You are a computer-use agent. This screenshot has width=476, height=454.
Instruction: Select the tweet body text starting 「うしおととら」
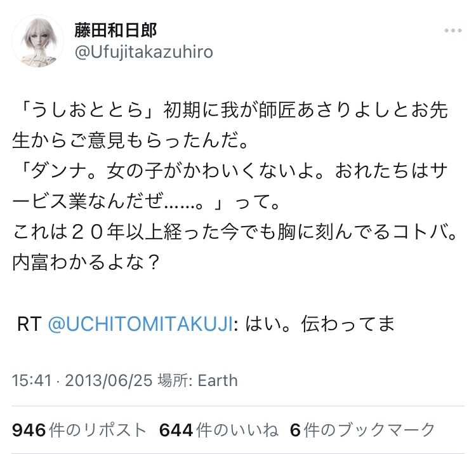click(234, 186)
